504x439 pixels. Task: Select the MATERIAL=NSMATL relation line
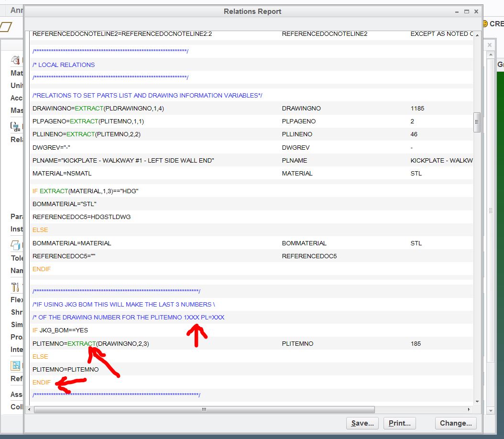click(x=62, y=173)
